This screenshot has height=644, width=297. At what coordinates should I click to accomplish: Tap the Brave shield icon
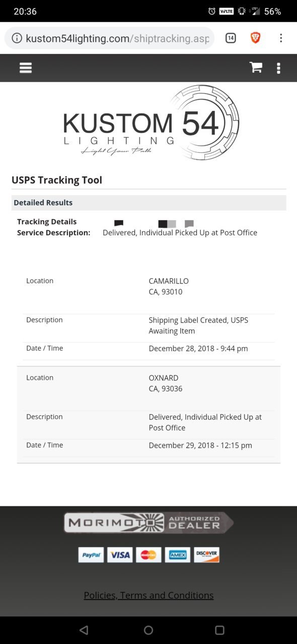[x=255, y=38]
